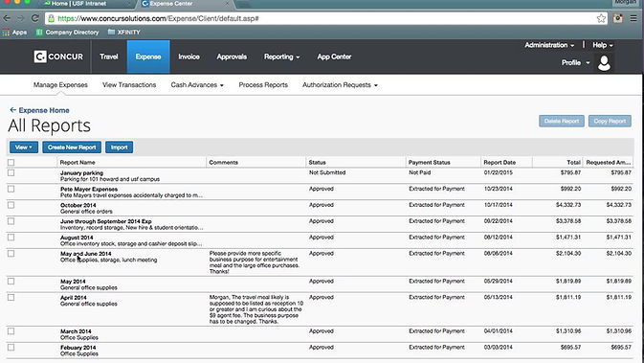
Task: Check the April 2014 report checkbox
Action: (x=11, y=298)
